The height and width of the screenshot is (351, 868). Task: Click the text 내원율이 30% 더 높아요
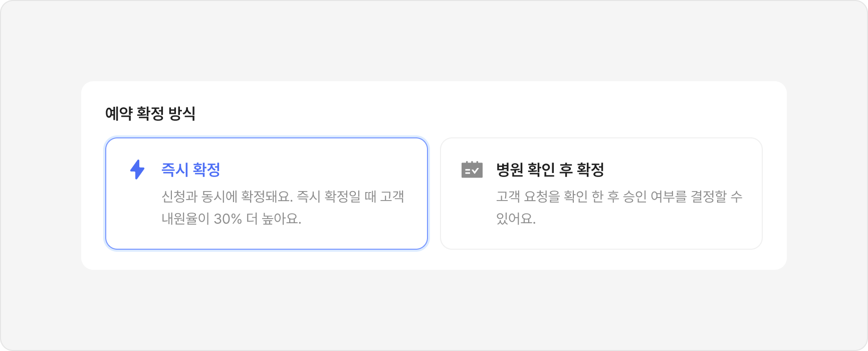231,219
